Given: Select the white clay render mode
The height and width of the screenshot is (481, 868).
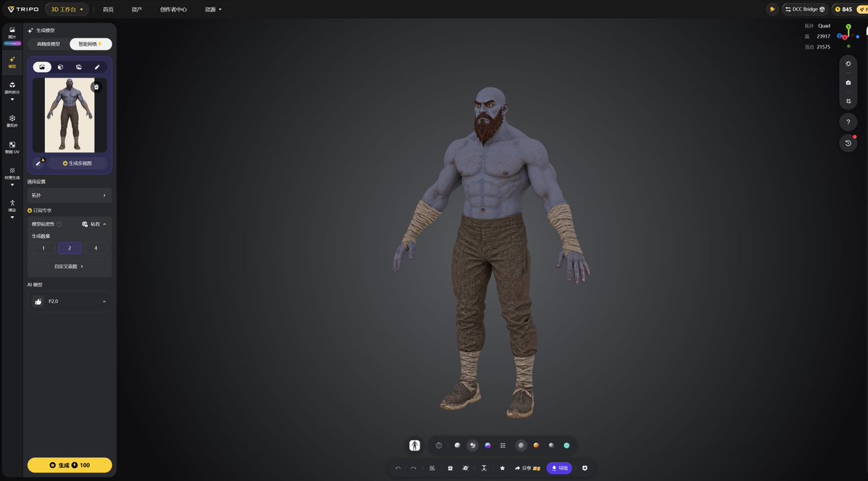Looking at the screenshot, I should pos(457,445).
